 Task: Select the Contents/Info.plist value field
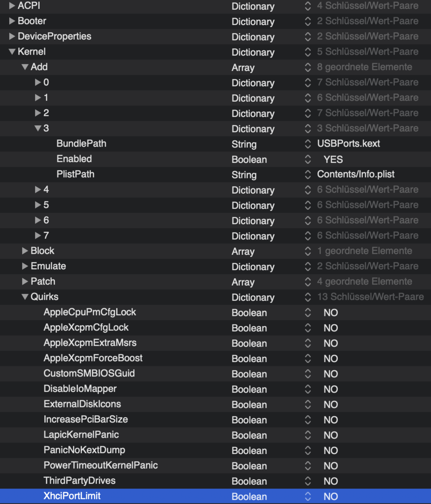click(x=356, y=175)
